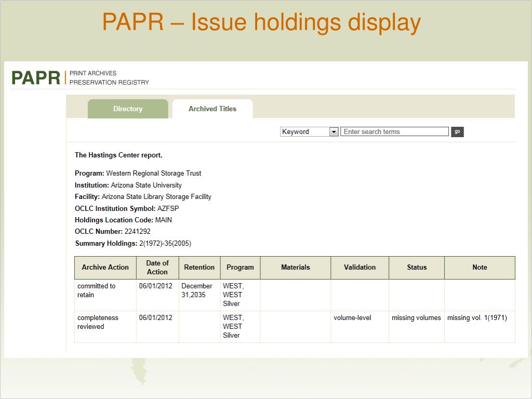Click the Program: field label
This screenshot has width=532, height=399.
89,174
